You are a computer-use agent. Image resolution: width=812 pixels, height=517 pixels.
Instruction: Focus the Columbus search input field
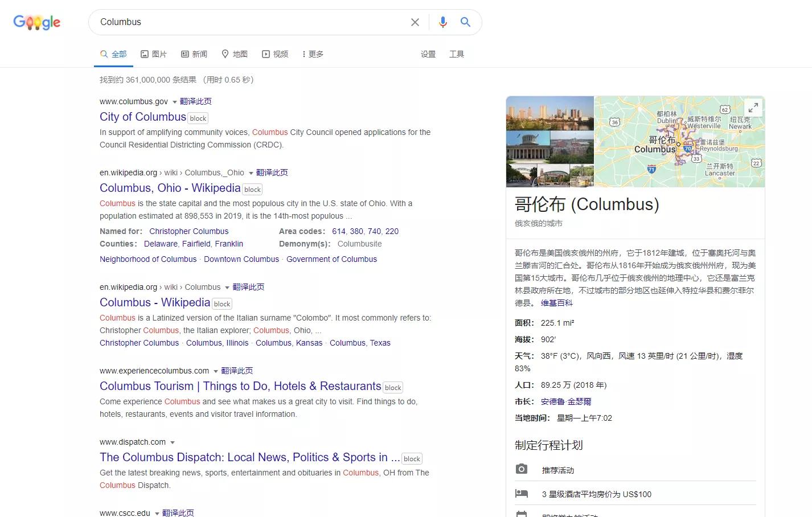[x=251, y=22]
